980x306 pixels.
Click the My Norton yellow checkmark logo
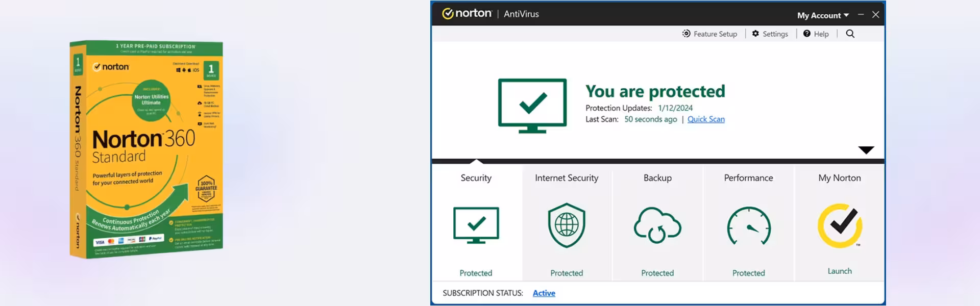click(x=840, y=225)
